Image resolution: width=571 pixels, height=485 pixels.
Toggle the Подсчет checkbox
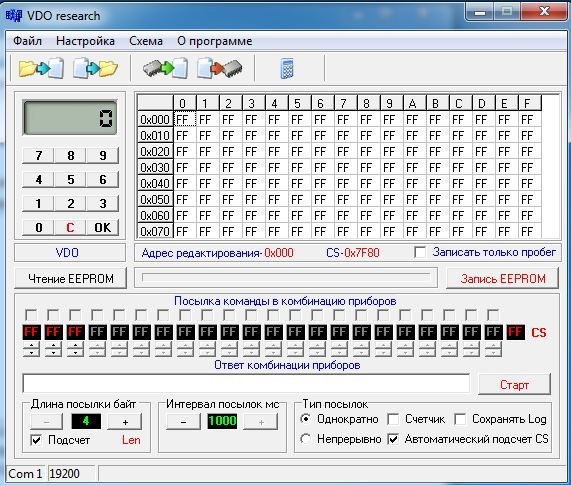36,440
